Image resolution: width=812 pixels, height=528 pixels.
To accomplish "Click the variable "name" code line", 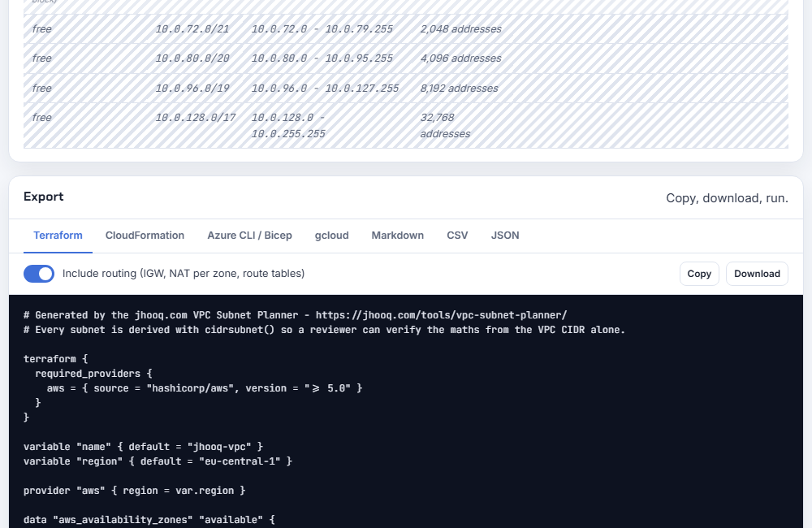I will [144, 447].
